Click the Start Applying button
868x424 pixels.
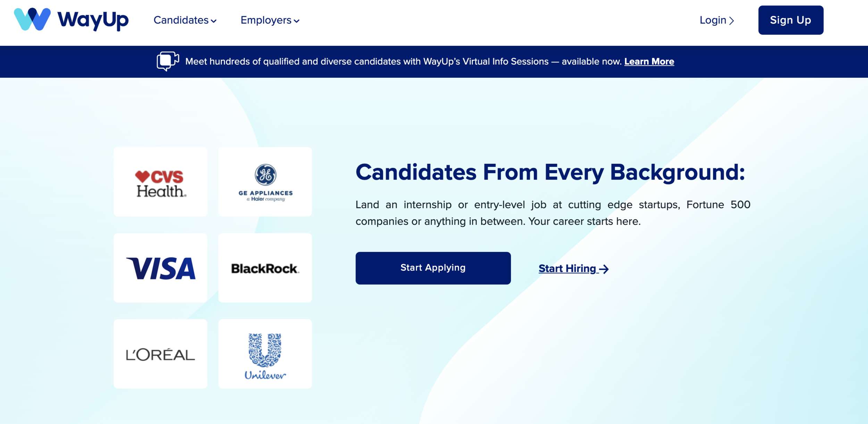(x=433, y=268)
